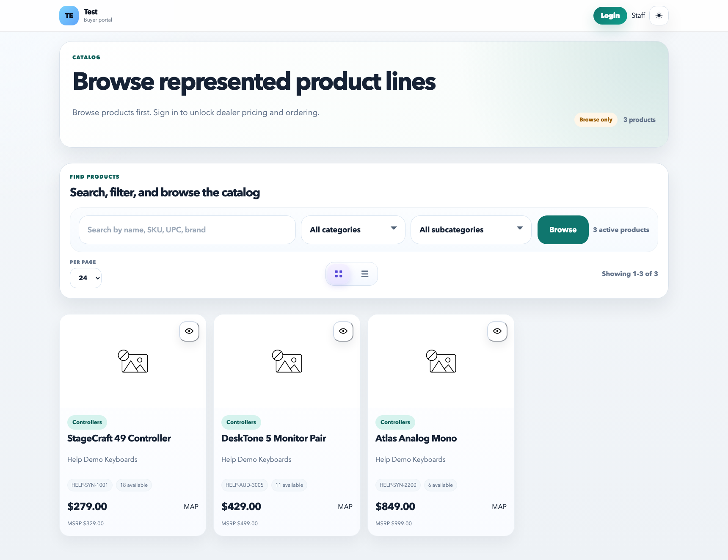The image size is (728, 560).
Task: Click MAP label on Atlas Analog card
Action: tap(499, 507)
